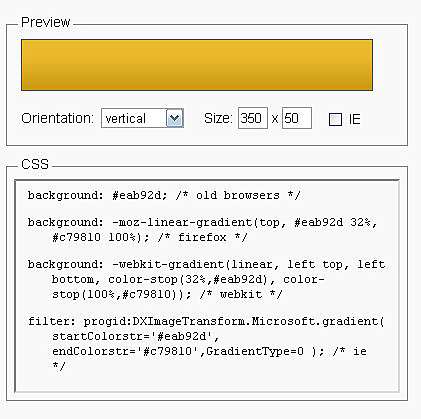
Task: Focus the width field containing 350
Action: pos(253,118)
